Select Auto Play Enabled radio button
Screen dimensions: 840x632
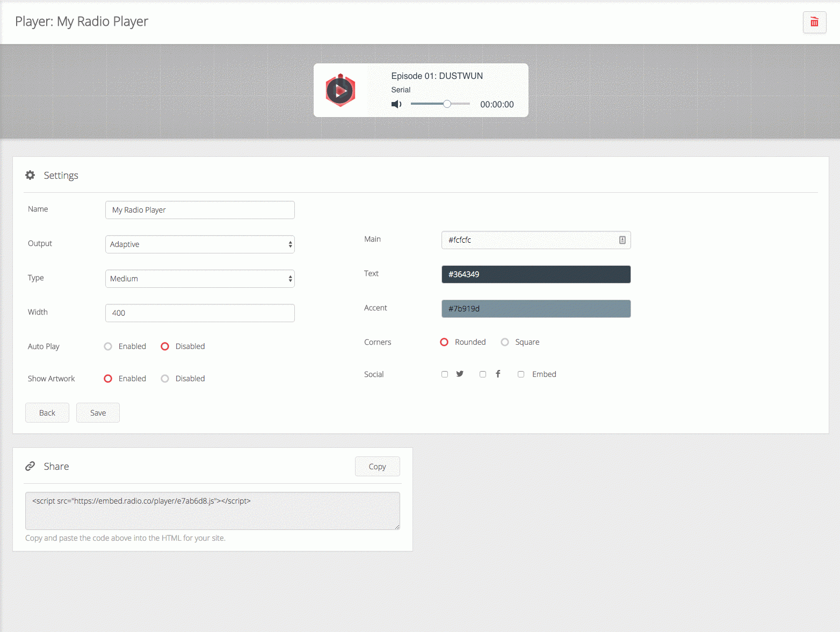tap(108, 346)
